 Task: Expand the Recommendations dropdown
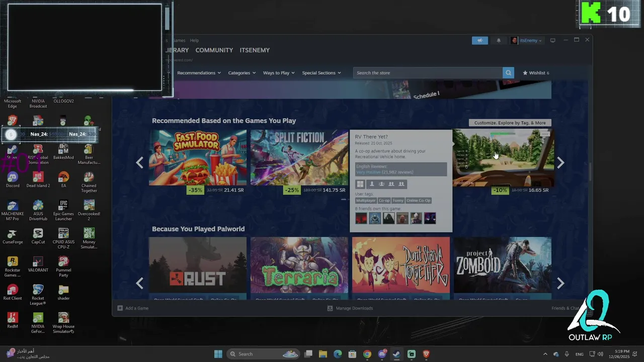point(199,73)
